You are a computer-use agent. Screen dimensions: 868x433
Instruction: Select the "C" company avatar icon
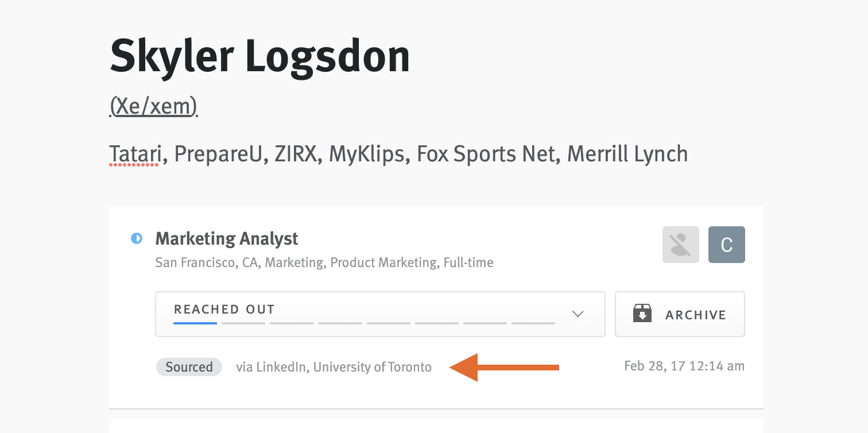(726, 245)
